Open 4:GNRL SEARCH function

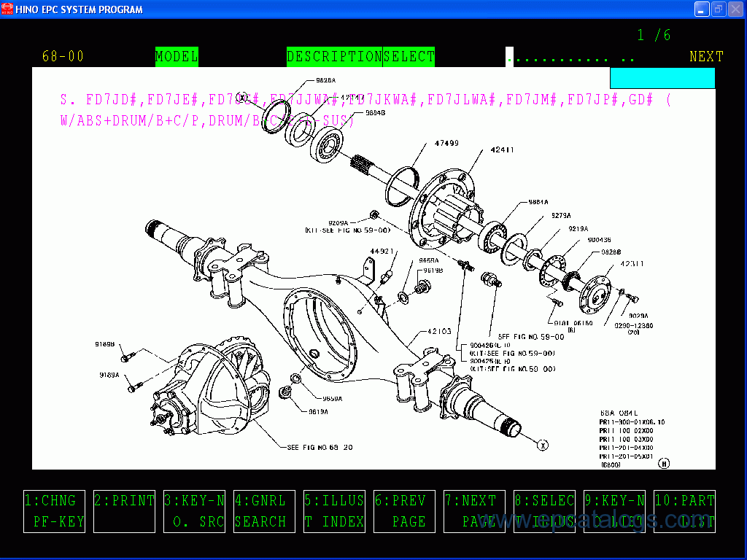(x=264, y=511)
